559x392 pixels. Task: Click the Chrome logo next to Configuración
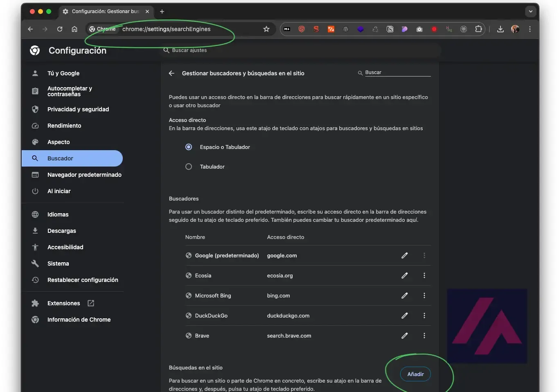click(x=35, y=50)
